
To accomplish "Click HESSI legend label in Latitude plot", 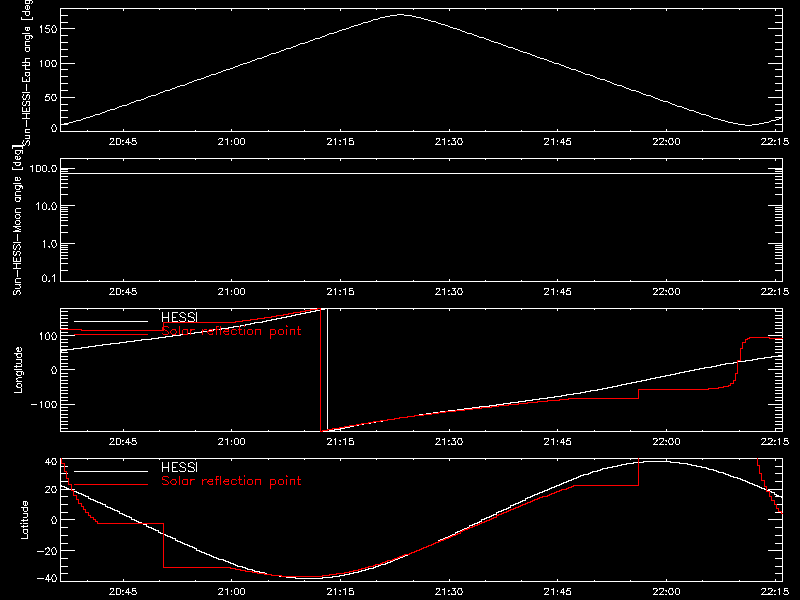I will [x=179, y=467].
